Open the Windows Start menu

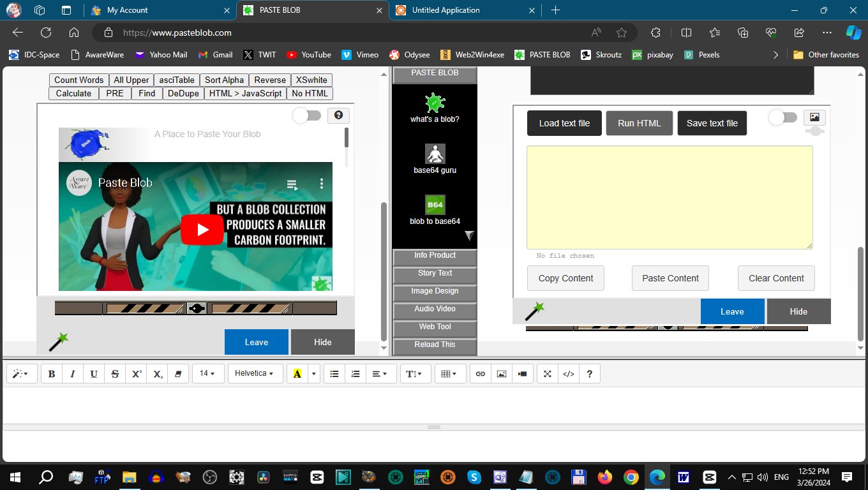pos(15,477)
